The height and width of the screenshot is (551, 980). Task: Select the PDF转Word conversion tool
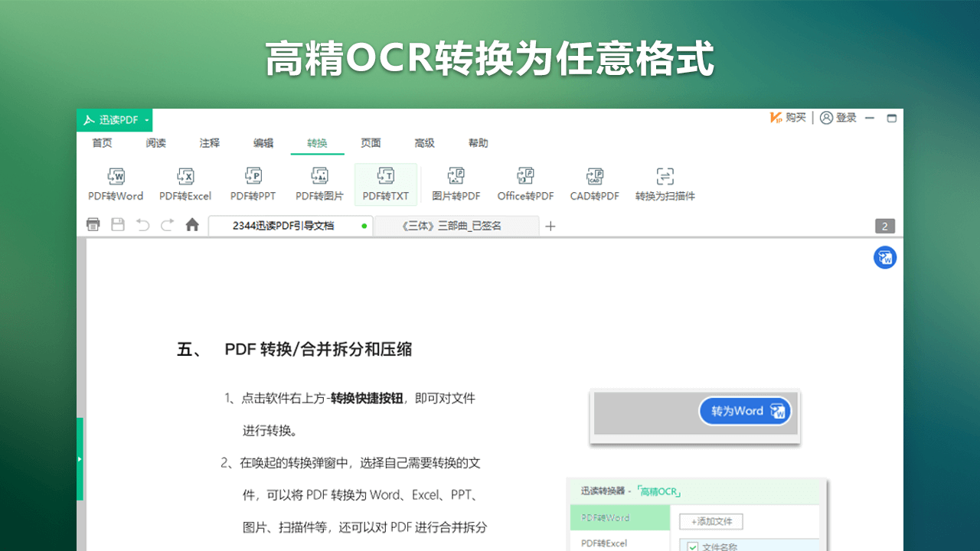pos(116,184)
